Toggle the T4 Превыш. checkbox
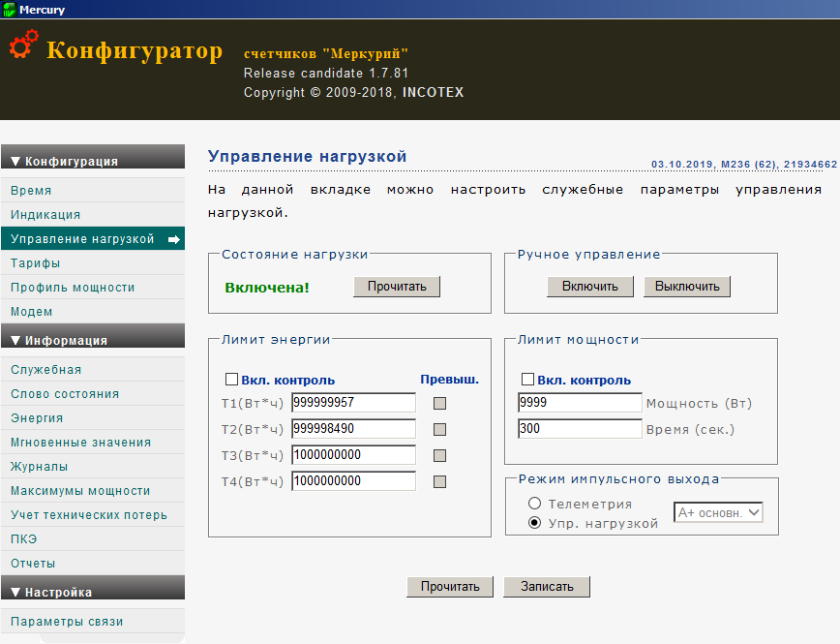840x644 pixels. (x=439, y=482)
